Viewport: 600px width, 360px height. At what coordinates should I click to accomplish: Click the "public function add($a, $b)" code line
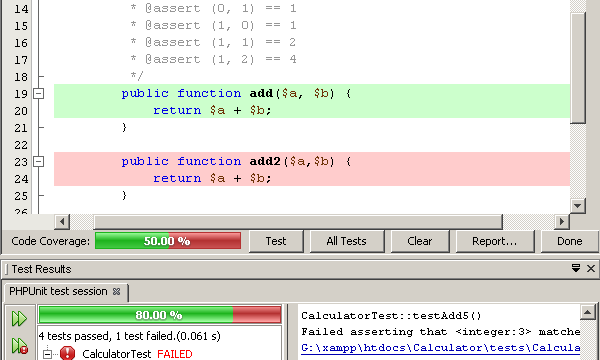coord(236,93)
